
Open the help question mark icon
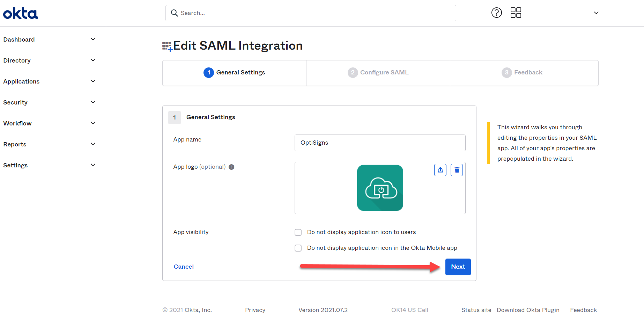pyautogui.click(x=496, y=13)
